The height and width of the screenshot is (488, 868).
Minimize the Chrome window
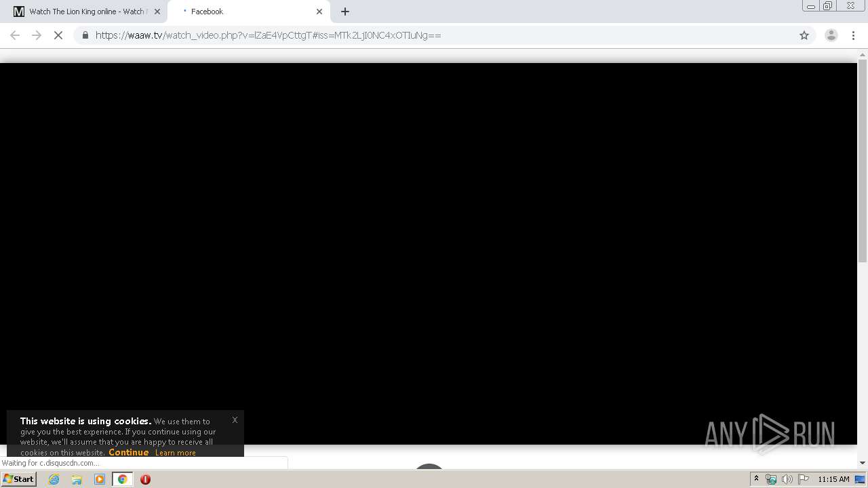(x=810, y=6)
